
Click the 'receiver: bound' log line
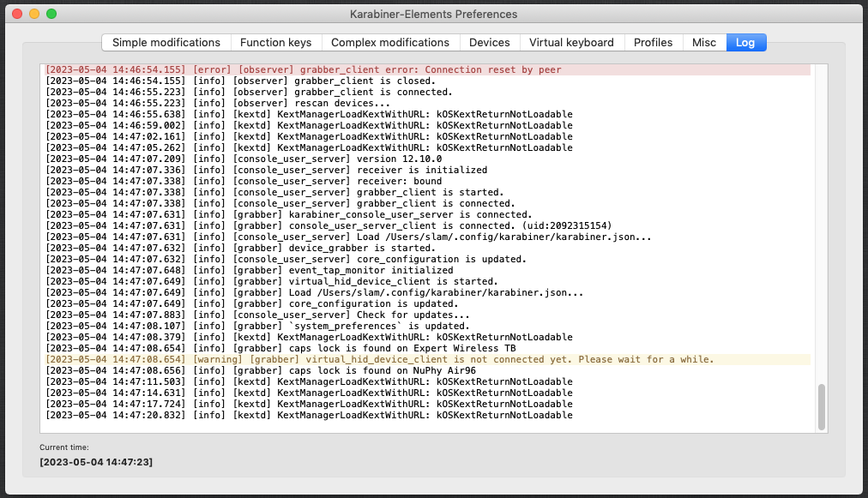244,181
